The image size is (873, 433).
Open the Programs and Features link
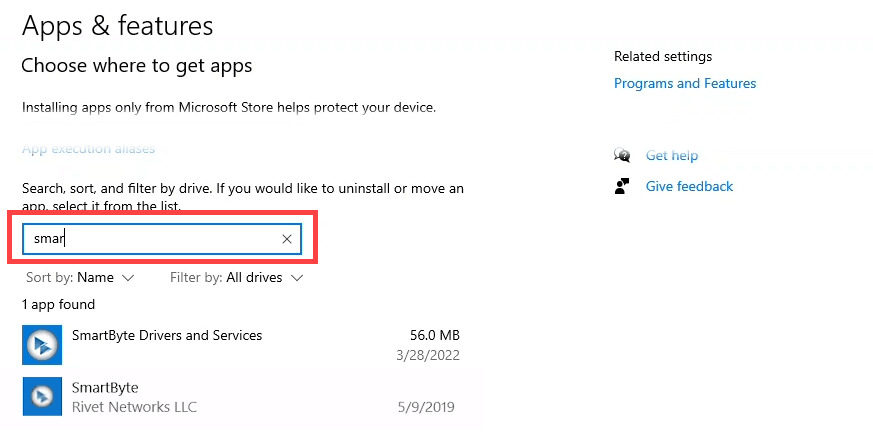pos(685,83)
